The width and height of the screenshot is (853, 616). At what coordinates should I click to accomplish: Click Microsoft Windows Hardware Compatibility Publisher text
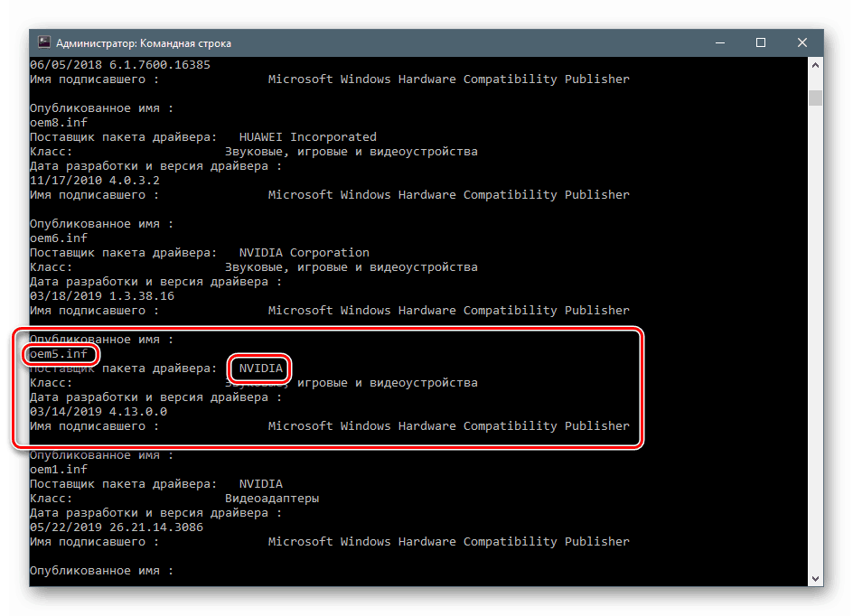pyautogui.click(x=448, y=79)
